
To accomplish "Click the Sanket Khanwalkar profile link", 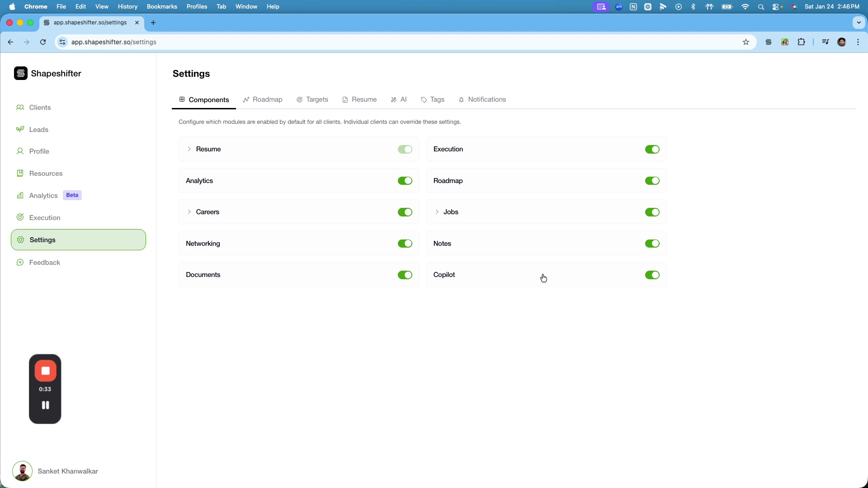I will 68,471.
